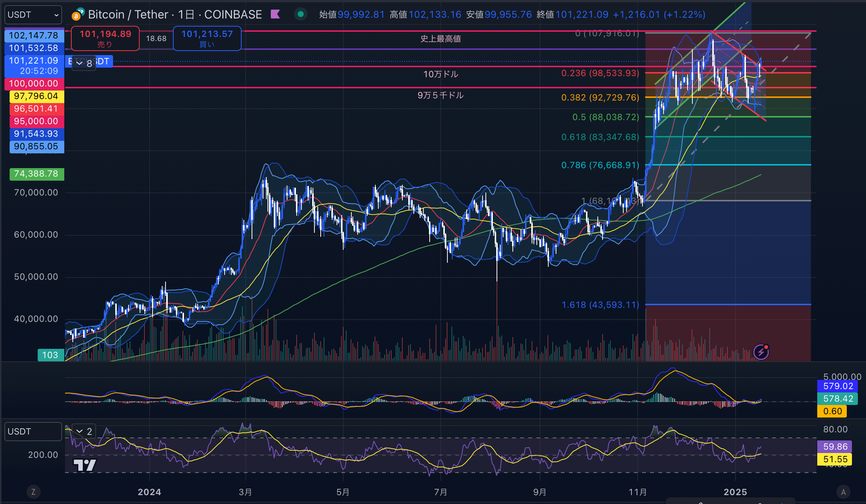This screenshot has width=866, height=504.
Task: Open USDT currency dropdown beside Bitcoin title
Action: [x=33, y=15]
